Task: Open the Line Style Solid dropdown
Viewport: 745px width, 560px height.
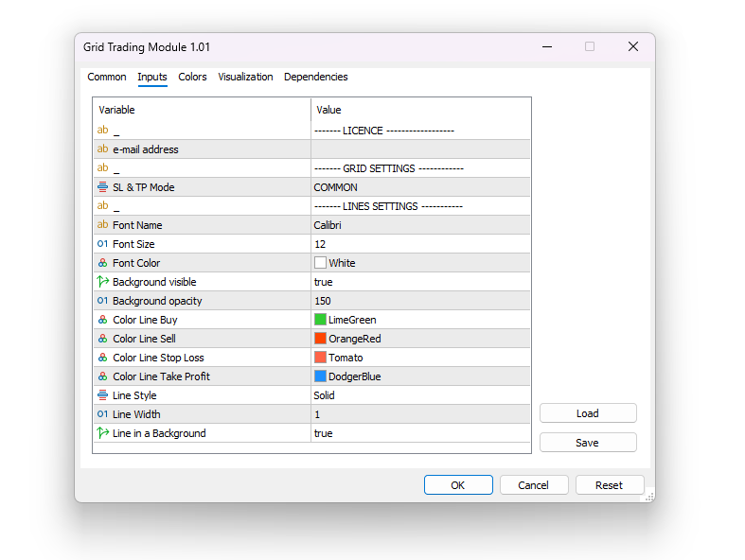Action: point(419,395)
